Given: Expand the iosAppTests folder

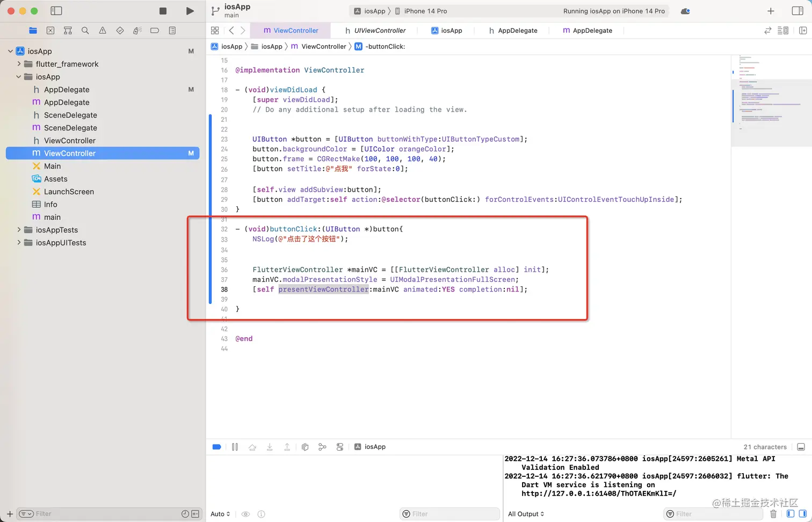Looking at the screenshot, I should 19,230.
